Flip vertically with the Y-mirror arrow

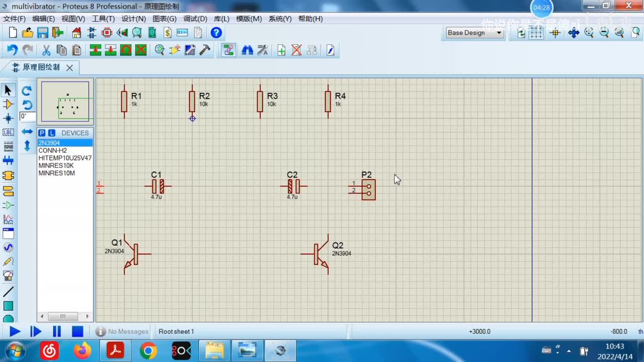[x=27, y=146]
